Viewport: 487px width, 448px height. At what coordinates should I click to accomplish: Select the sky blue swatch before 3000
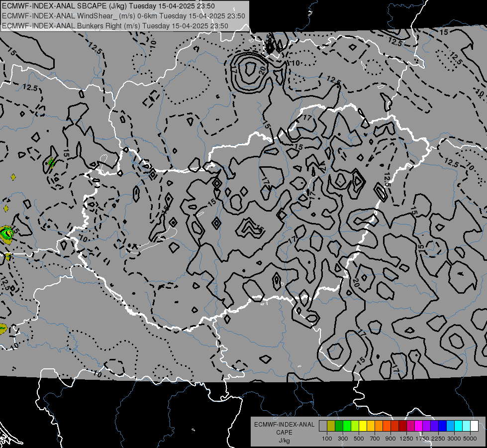click(x=450, y=426)
